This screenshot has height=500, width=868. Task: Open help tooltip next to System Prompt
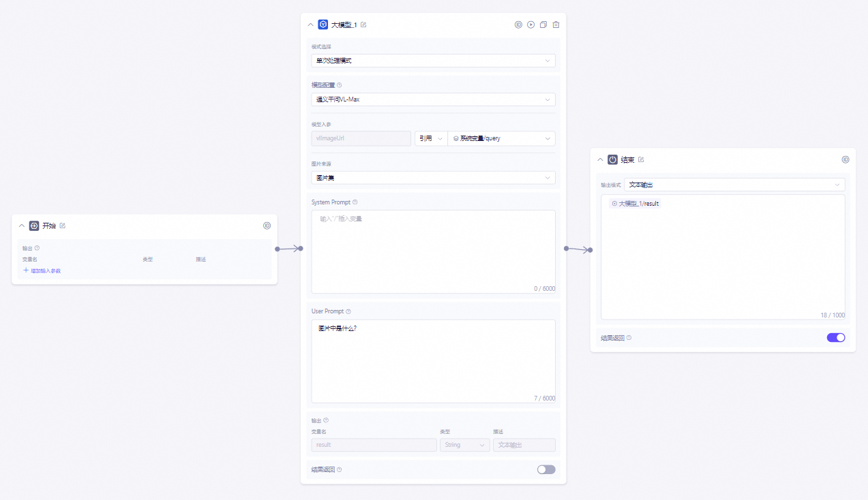(355, 202)
